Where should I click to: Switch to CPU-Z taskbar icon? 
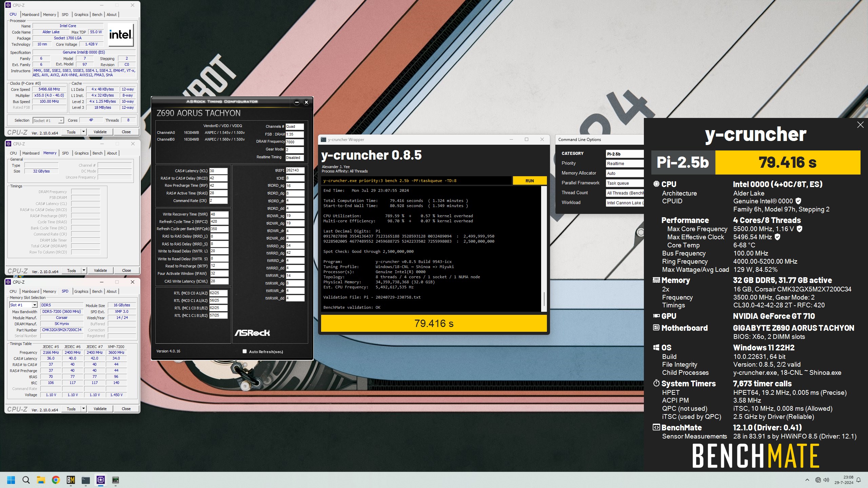[x=100, y=480]
